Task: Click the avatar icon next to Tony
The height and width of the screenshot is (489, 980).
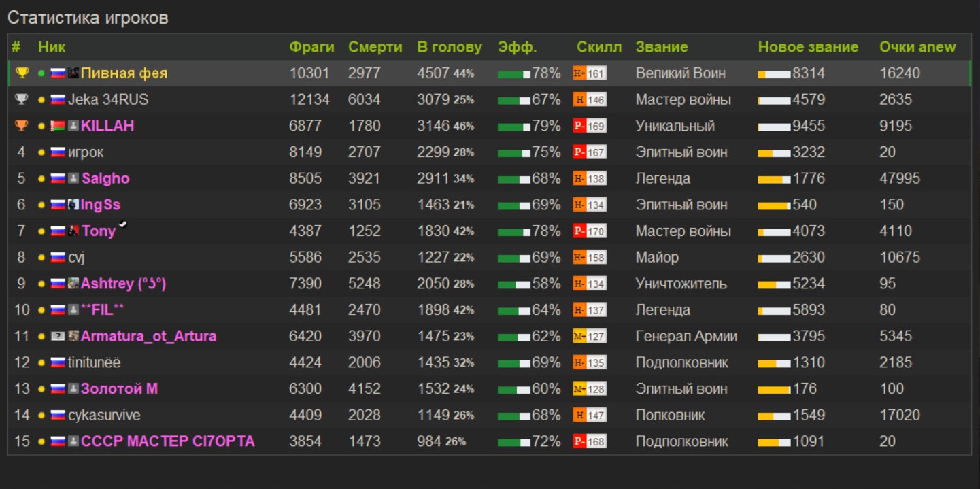Action: pyautogui.click(x=73, y=231)
